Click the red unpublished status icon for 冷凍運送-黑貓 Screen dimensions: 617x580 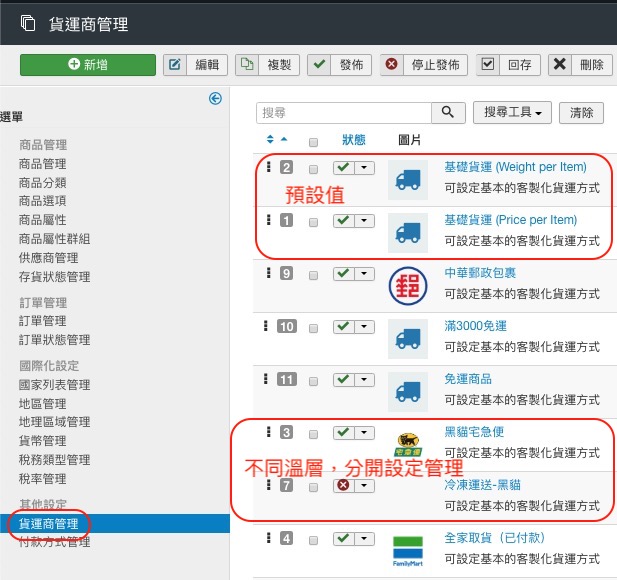click(x=343, y=486)
